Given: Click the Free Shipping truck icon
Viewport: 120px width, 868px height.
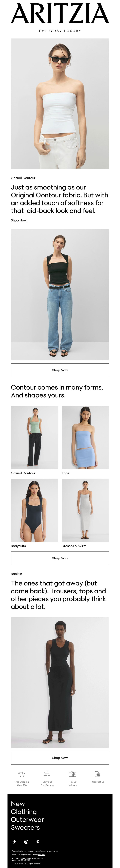Looking at the screenshot, I should 22,774.
